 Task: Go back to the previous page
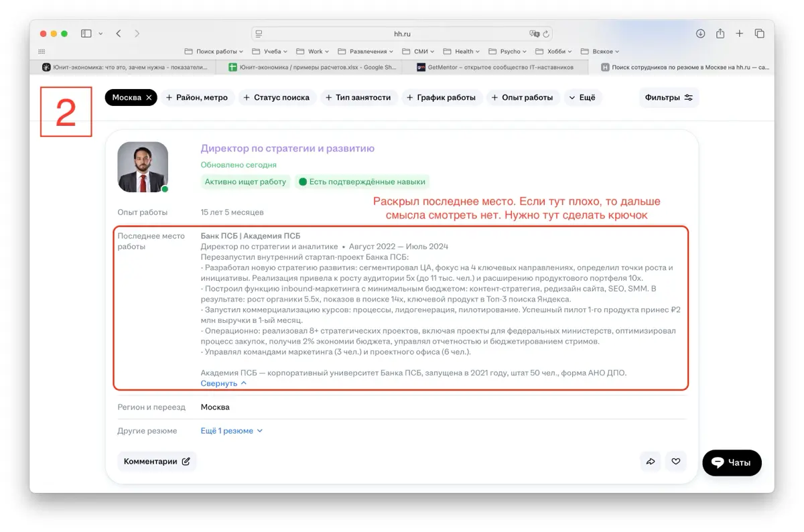coord(119,34)
